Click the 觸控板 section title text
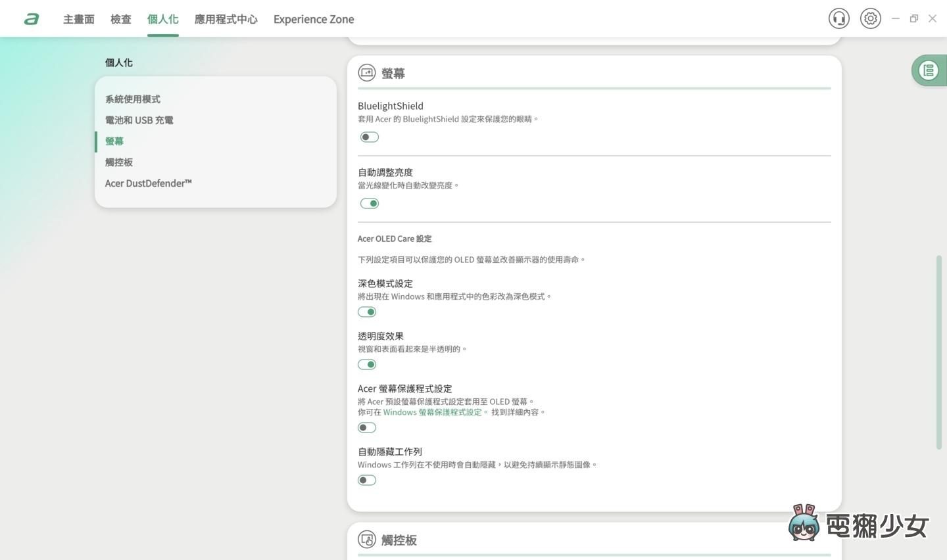Viewport: 947px width, 560px height. pos(399,540)
